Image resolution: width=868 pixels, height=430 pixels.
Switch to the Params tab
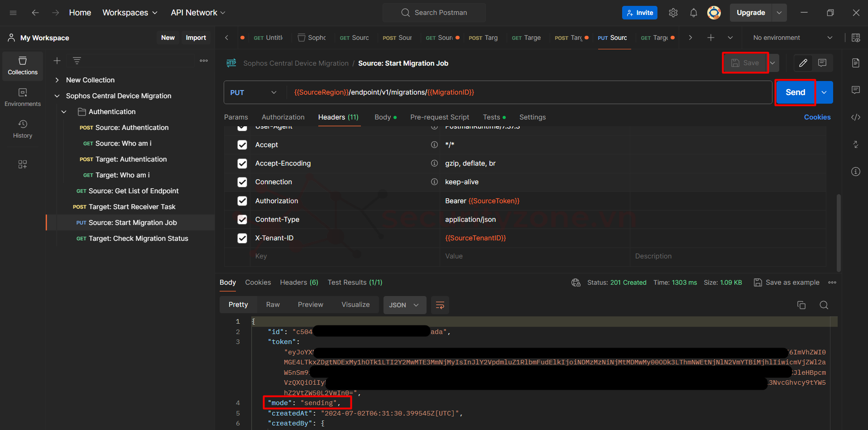click(236, 117)
